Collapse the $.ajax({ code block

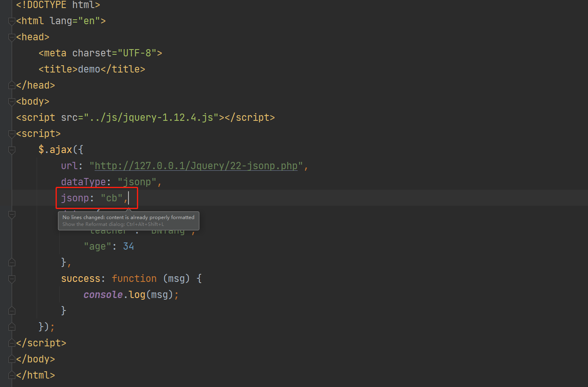[x=12, y=150]
